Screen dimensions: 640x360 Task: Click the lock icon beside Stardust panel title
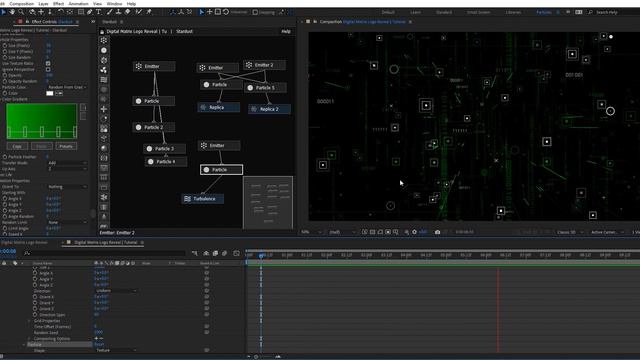(102, 31)
